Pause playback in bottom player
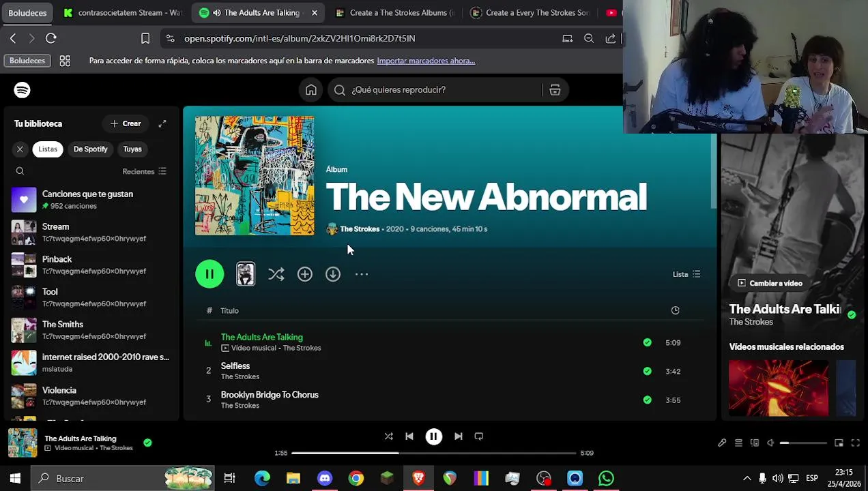868x491 pixels. click(x=433, y=436)
